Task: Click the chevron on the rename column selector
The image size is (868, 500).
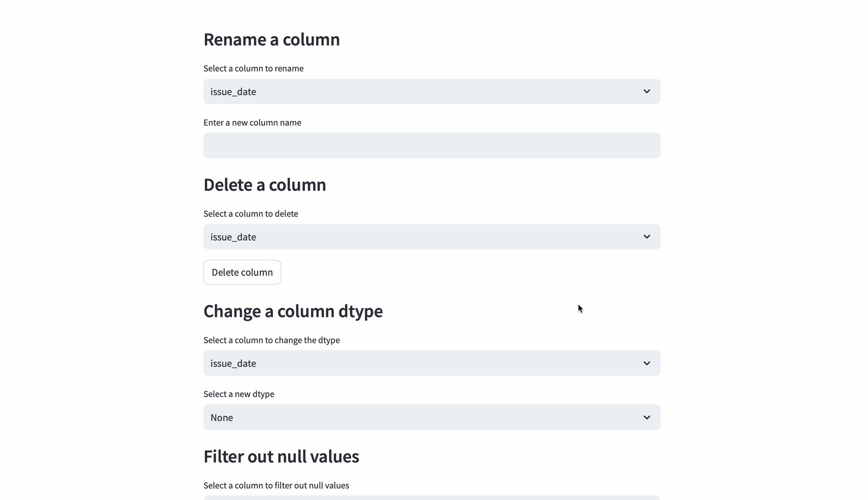Action: (647, 92)
